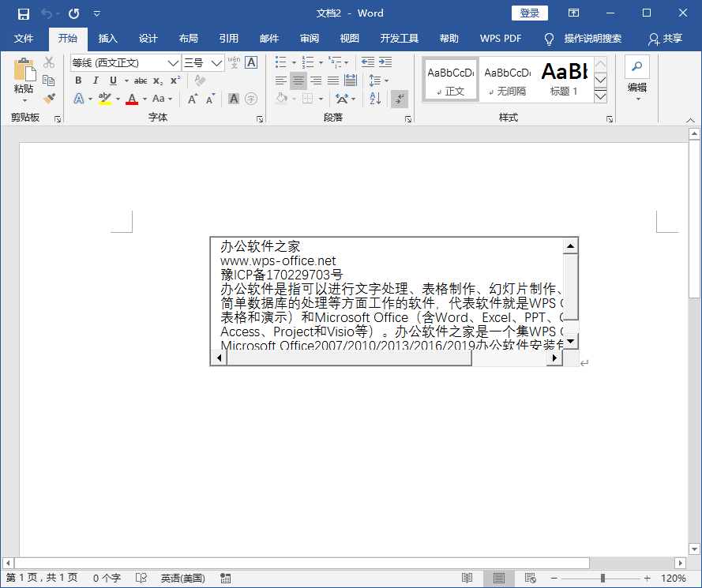Sort text with A-Z icon
The height and width of the screenshot is (588, 702).
(375, 99)
